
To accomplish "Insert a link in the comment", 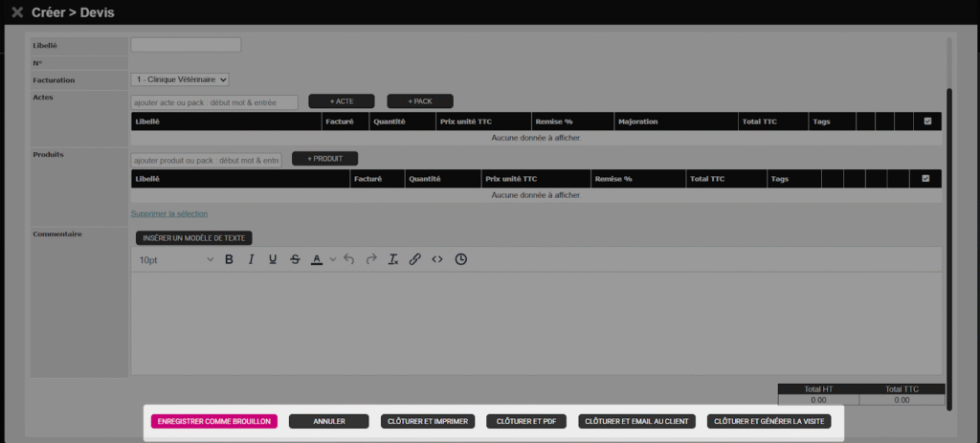I will coord(414,259).
